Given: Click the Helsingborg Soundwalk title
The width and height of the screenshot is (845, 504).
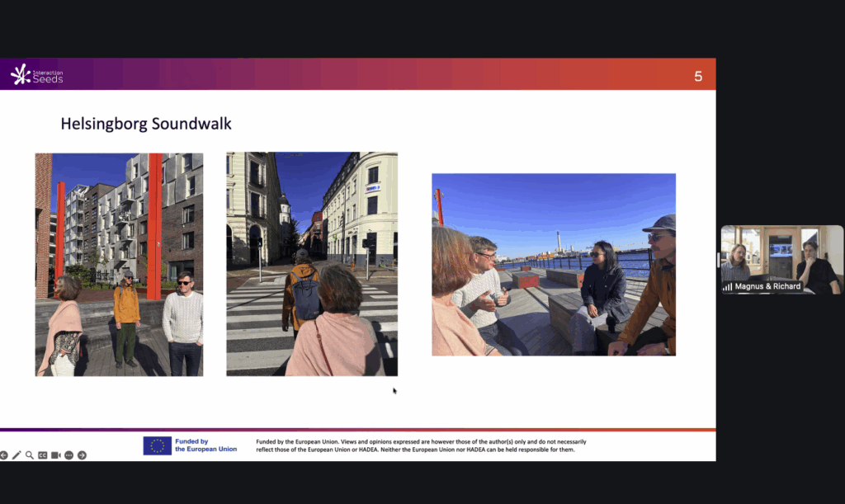Looking at the screenshot, I should point(146,125).
